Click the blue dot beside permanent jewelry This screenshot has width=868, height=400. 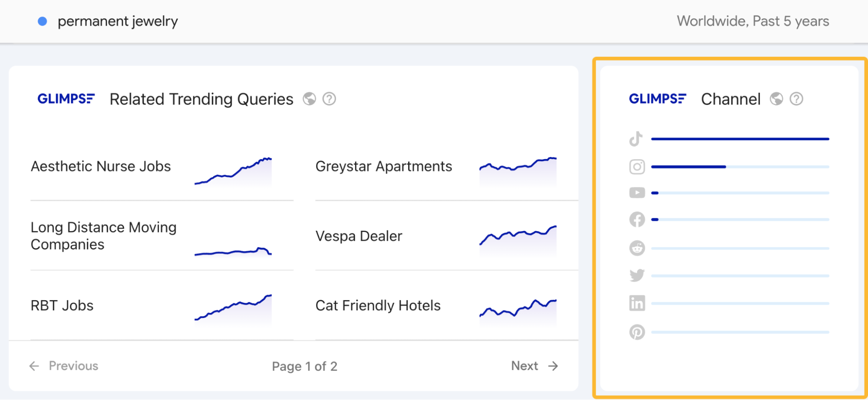click(x=42, y=21)
